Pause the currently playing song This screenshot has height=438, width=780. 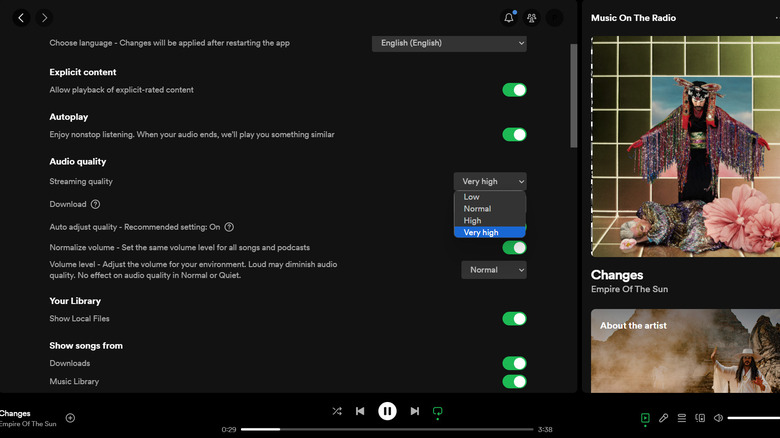tap(387, 411)
